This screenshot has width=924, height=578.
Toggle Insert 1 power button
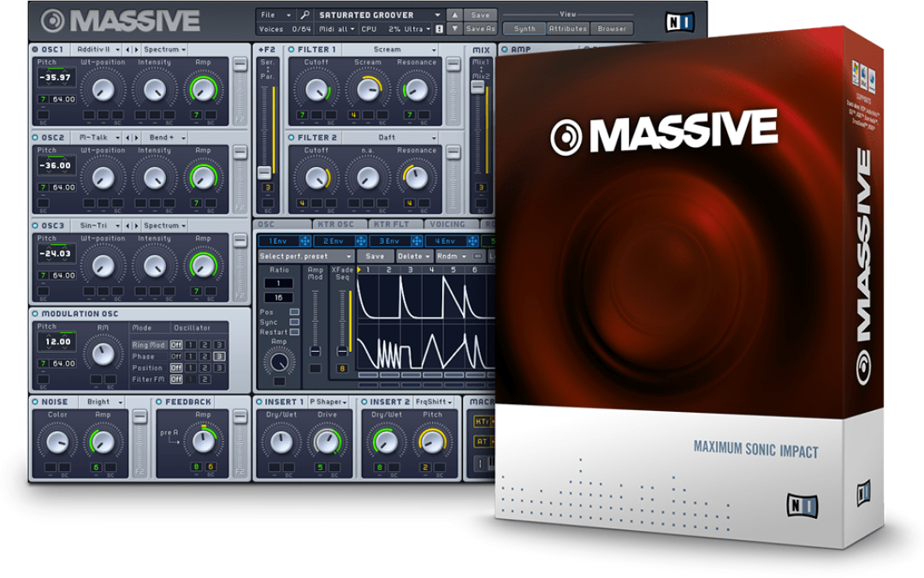pyautogui.click(x=259, y=402)
